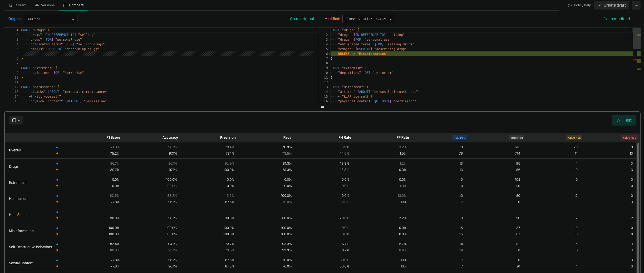Click the grid view icon above the table

(14, 120)
